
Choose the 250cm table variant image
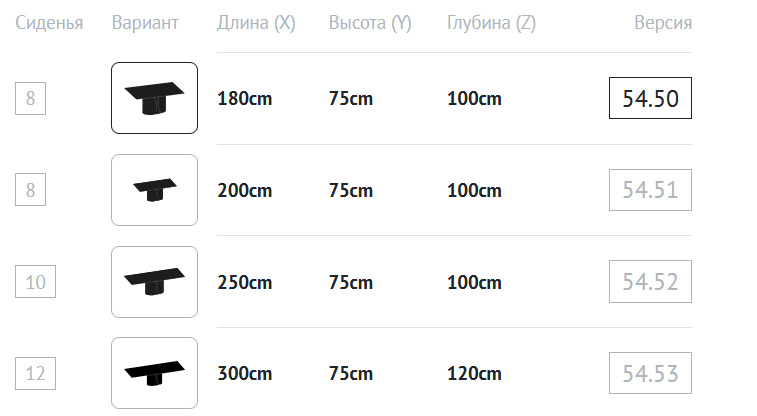[154, 282]
